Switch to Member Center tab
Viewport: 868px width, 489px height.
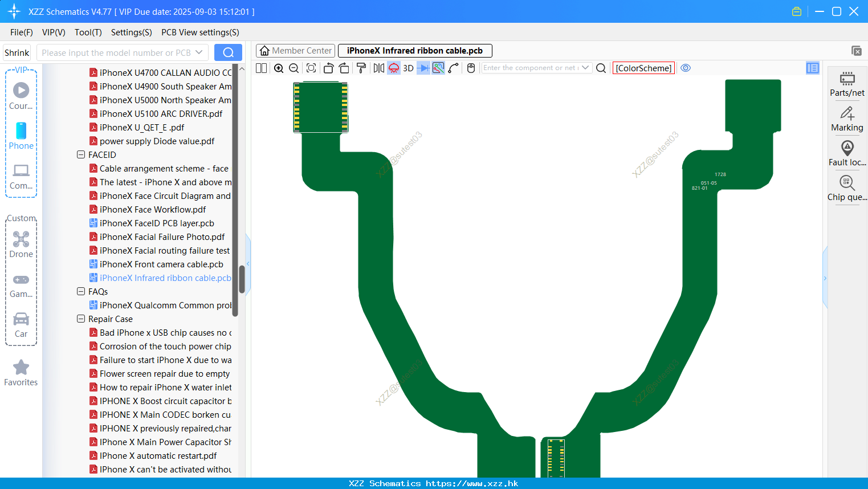[x=295, y=51]
